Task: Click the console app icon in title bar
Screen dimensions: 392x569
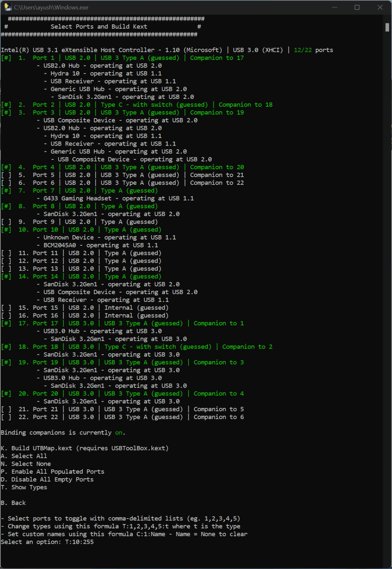Action: pos(7,7)
